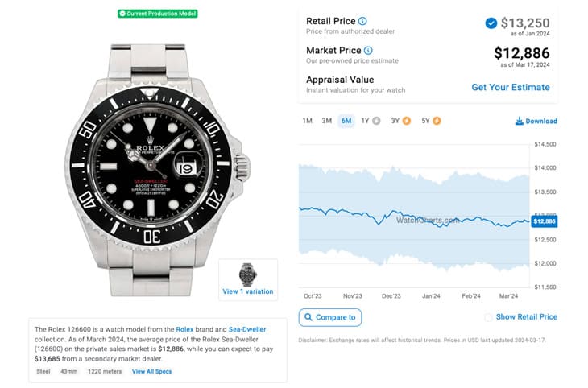
Task: Click the Current Production Model badge
Action: click(x=158, y=14)
